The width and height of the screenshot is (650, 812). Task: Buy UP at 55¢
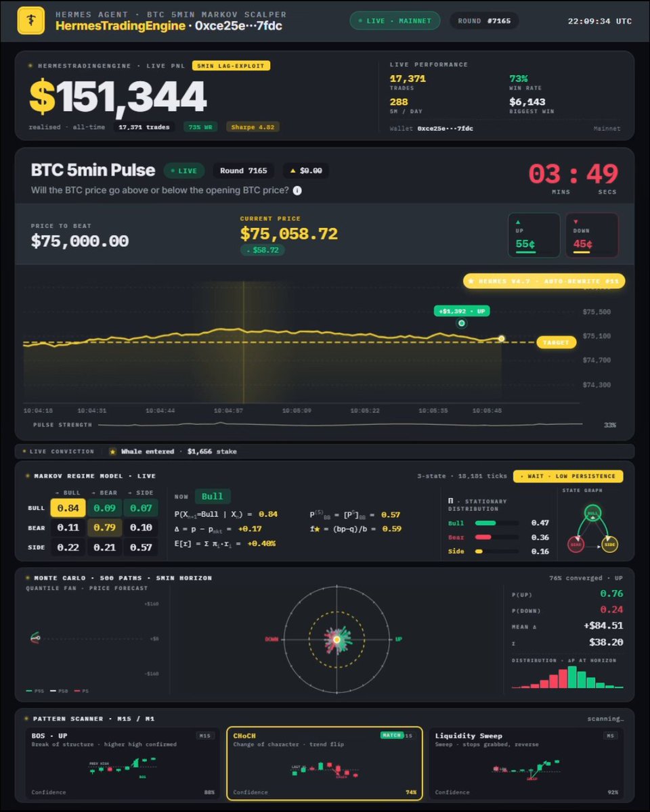coord(534,235)
